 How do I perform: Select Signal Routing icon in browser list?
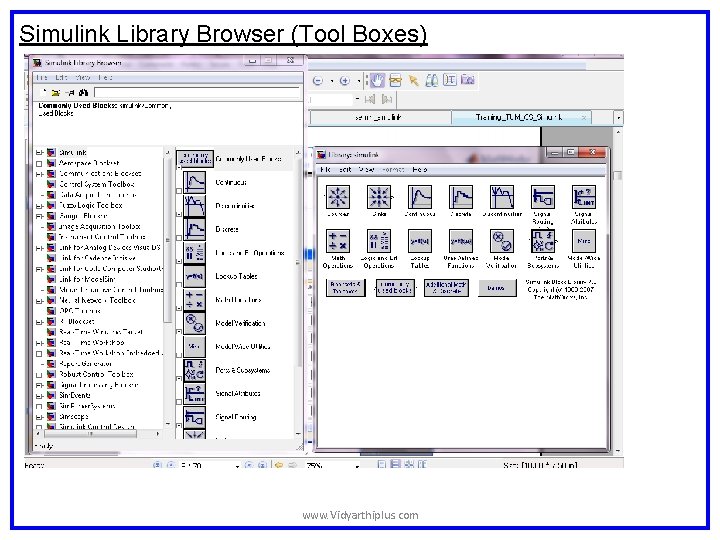194,417
